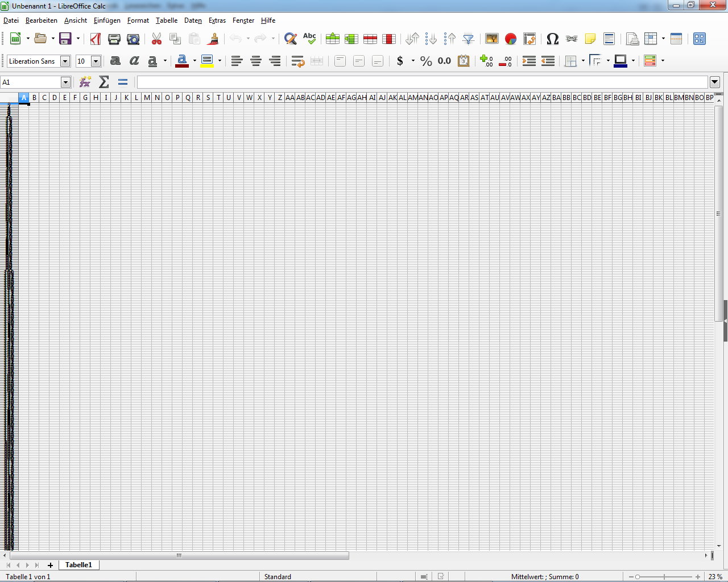728x582 pixels.
Task: Open the font color dropdown arrow
Action: pos(195,61)
